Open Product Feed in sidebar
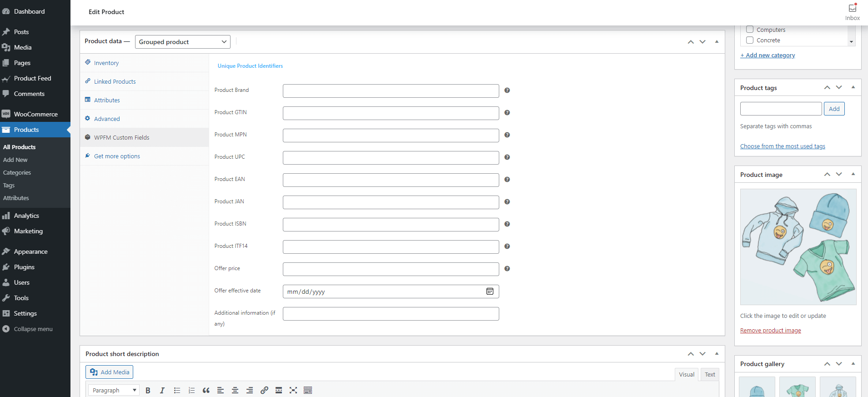The image size is (868, 397). [x=35, y=78]
